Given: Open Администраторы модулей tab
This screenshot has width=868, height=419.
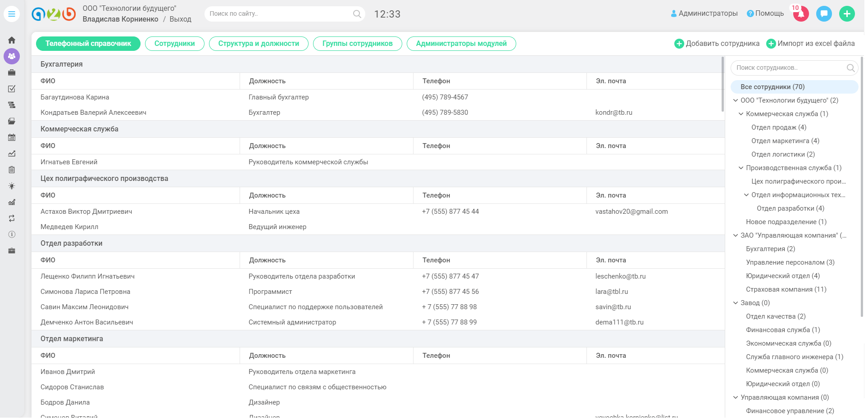Looking at the screenshot, I should 461,44.
